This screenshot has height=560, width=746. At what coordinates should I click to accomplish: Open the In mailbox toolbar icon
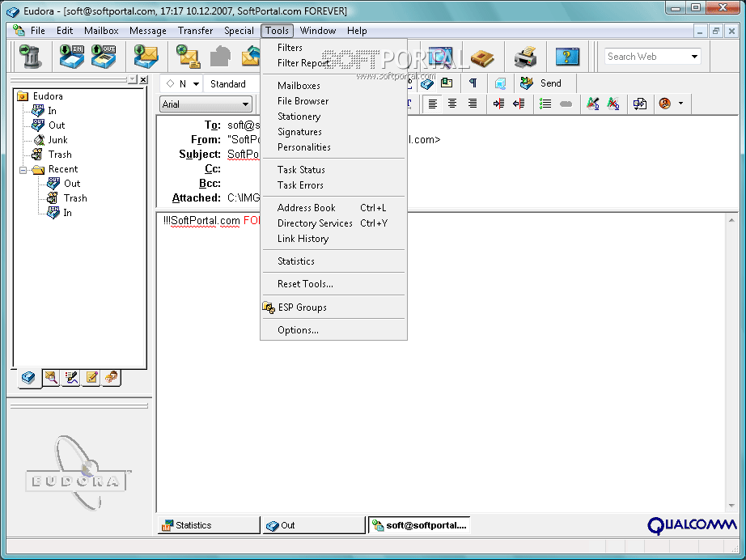(x=72, y=56)
